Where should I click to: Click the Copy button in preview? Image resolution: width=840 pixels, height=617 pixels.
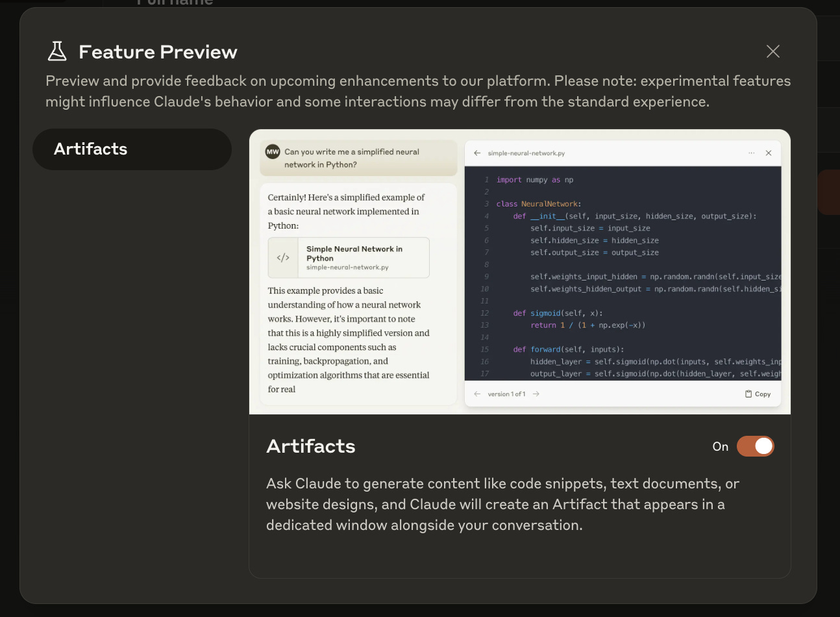[758, 394]
